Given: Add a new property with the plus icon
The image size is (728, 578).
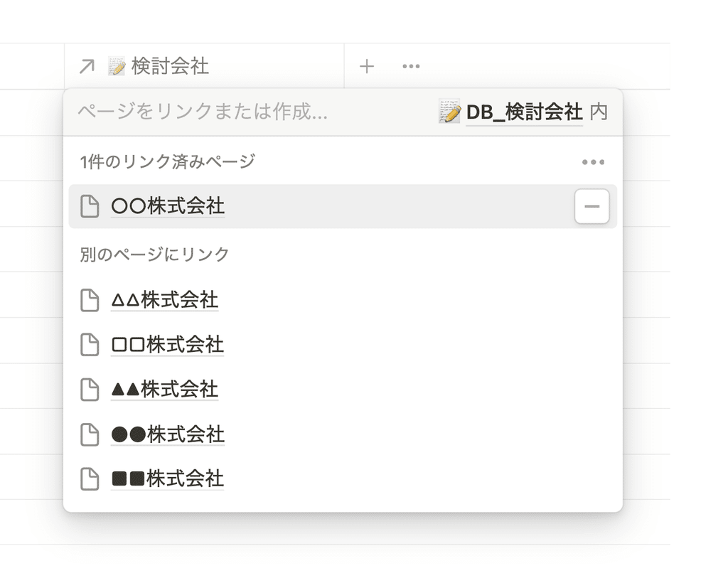Looking at the screenshot, I should click(366, 66).
